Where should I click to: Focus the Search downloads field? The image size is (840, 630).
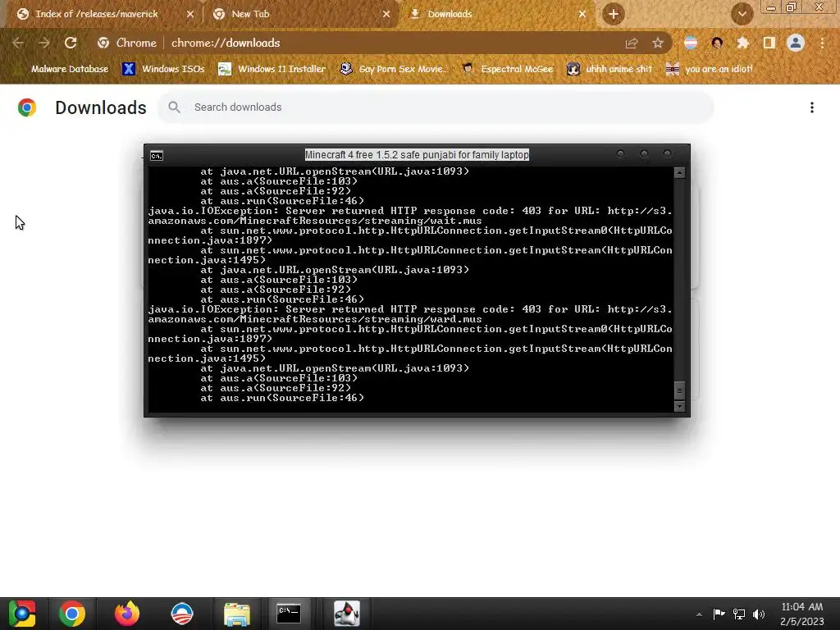coord(436,107)
